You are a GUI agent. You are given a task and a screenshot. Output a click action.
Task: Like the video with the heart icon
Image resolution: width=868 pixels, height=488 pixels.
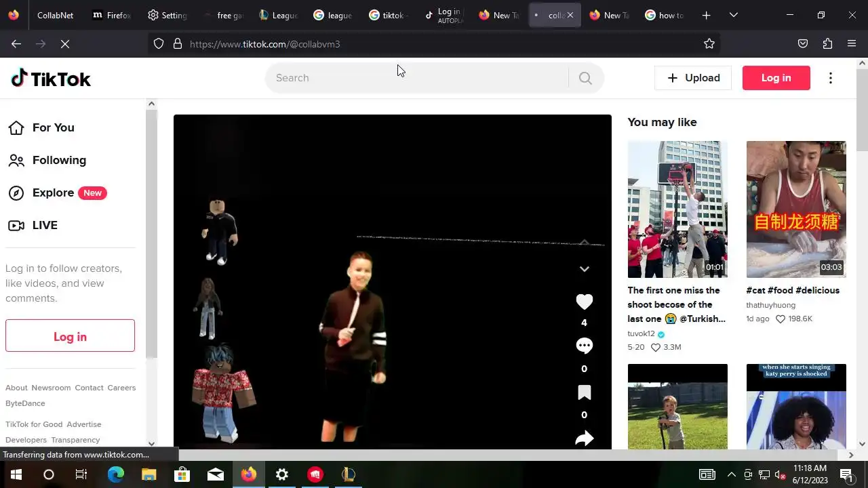584,302
